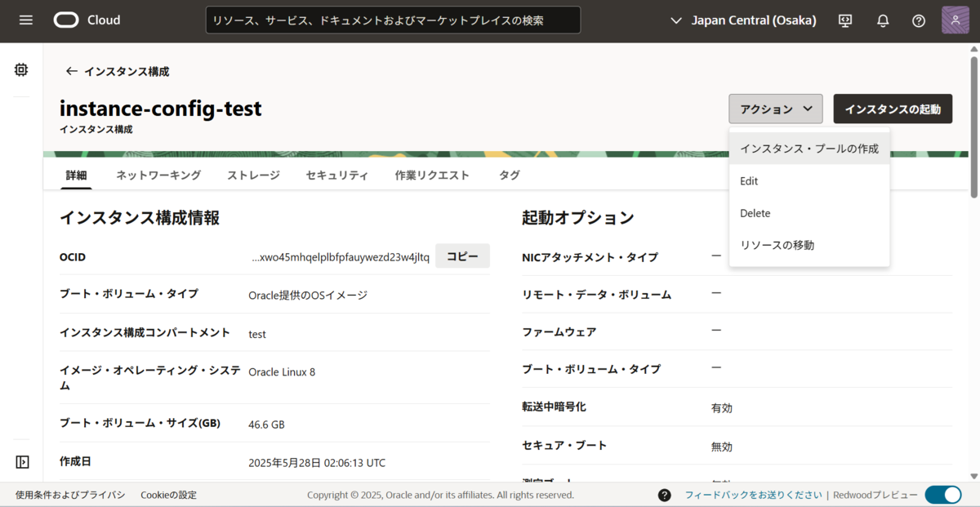Viewport: 980px width, 507px height.
Task: Select リソースの移動 menu item
Action: click(x=809, y=245)
